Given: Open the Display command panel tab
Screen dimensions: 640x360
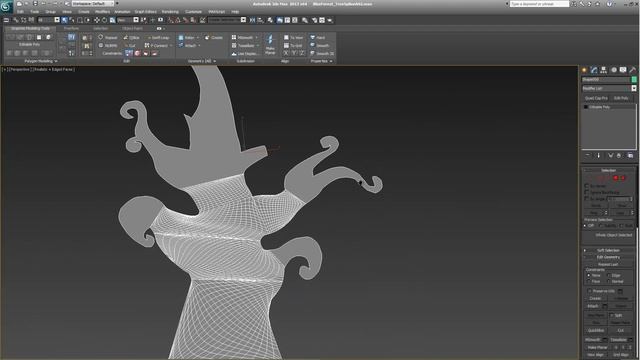Looking at the screenshot, I should 623,70.
